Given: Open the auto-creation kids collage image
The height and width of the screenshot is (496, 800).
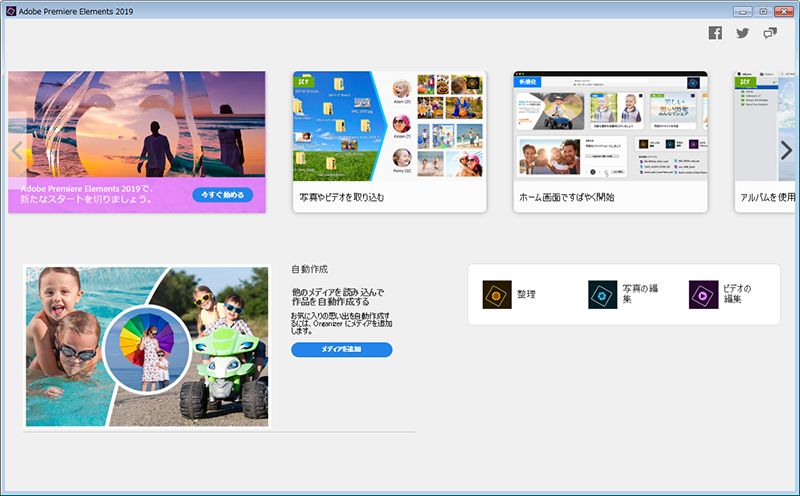Looking at the screenshot, I should pos(147,346).
